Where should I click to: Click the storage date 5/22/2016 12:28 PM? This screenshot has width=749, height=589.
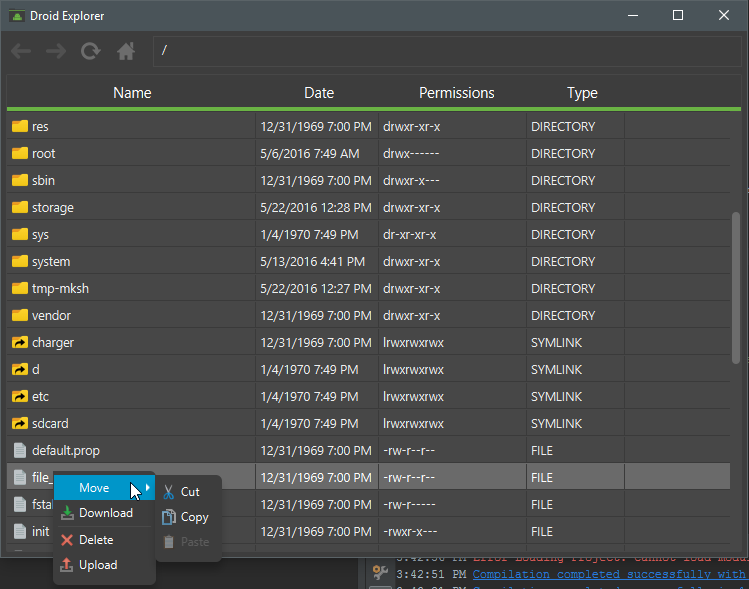(316, 207)
